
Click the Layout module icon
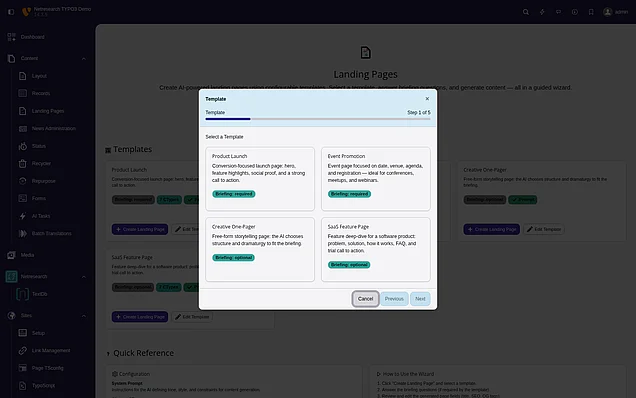(23, 76)
